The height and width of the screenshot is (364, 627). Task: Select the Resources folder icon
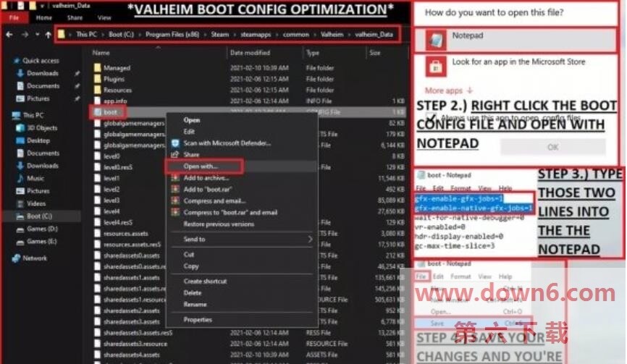click(x=97, y=90)
